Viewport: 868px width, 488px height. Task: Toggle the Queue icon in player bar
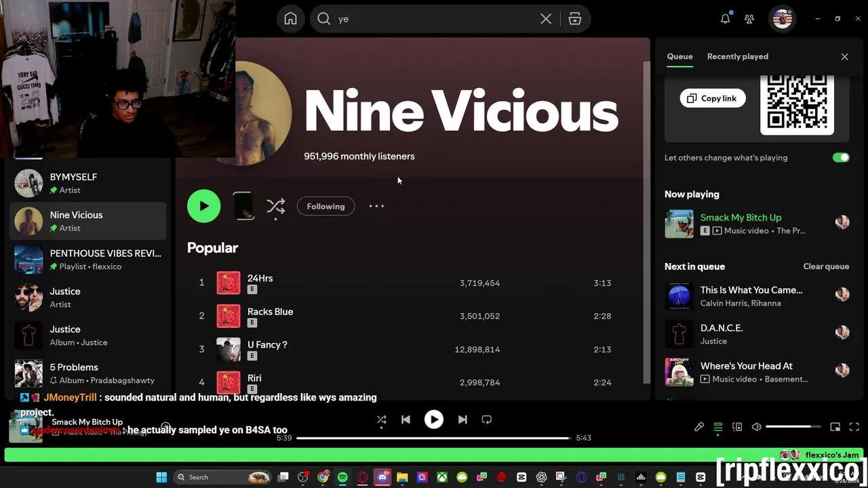coord(718,427)
